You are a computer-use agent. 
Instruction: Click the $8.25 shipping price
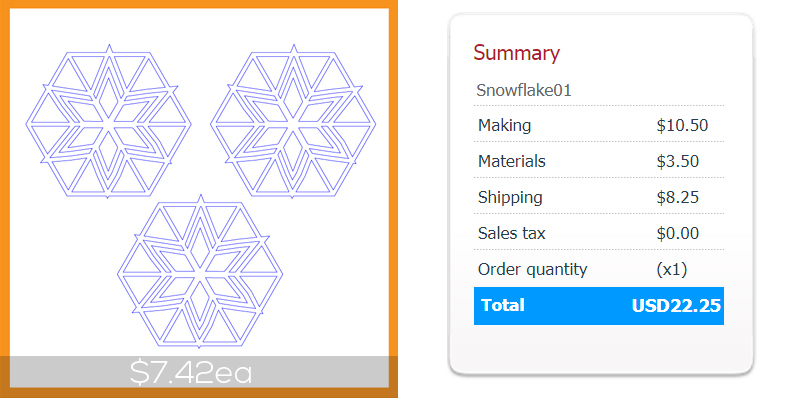(x=678, y=197)
